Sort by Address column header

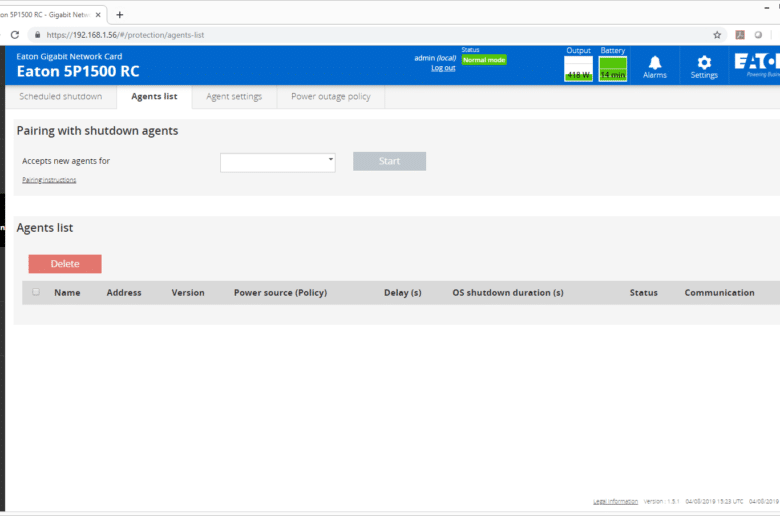tap(124, 293)
